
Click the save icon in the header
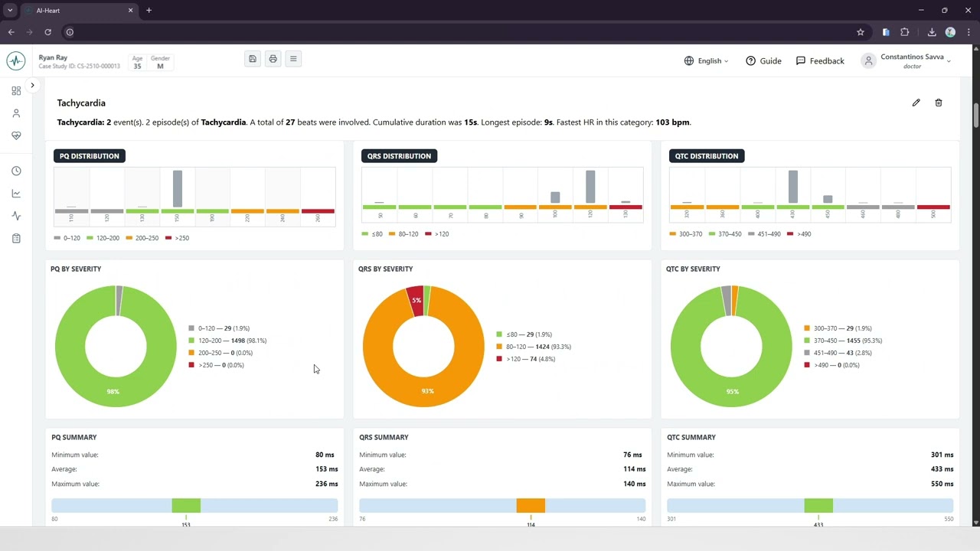(x=253, y=59)
